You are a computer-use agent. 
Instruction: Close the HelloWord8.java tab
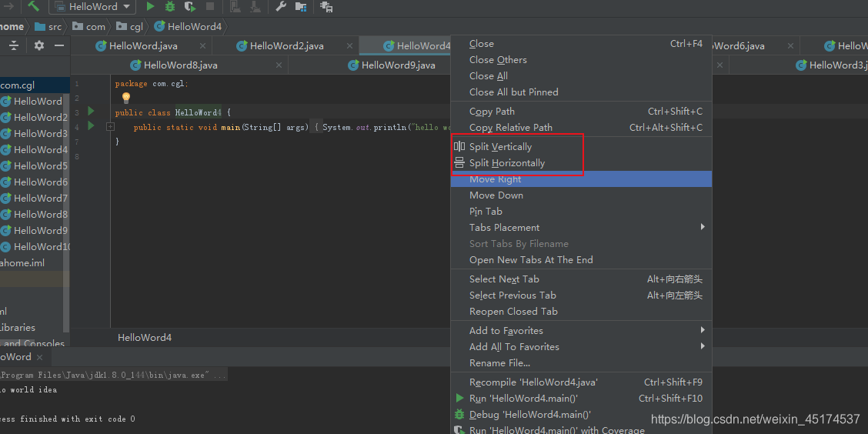point(279,65)
